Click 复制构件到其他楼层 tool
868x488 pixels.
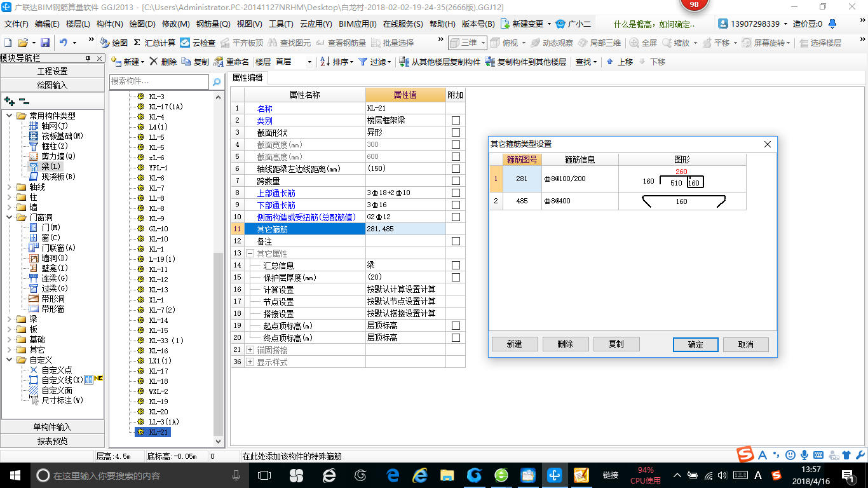coord(526,62)
